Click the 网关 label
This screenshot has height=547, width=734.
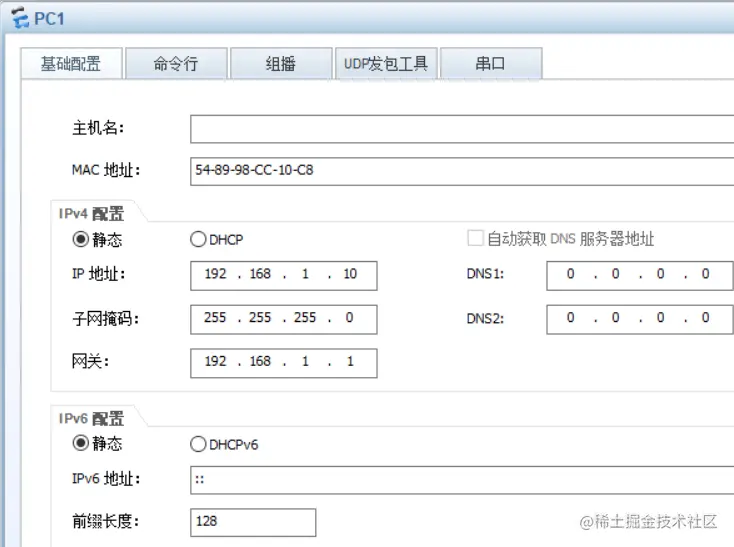point(90,361)
